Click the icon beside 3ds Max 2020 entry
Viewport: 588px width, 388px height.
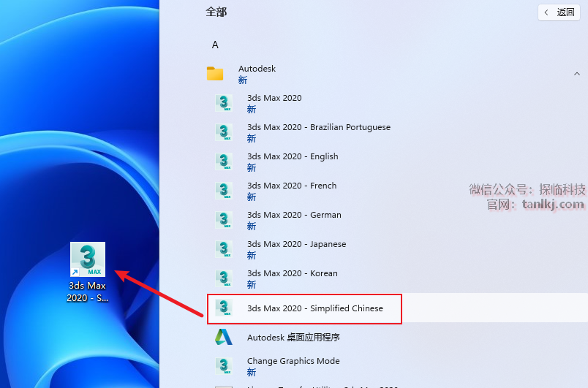click(x=224, y=103)
